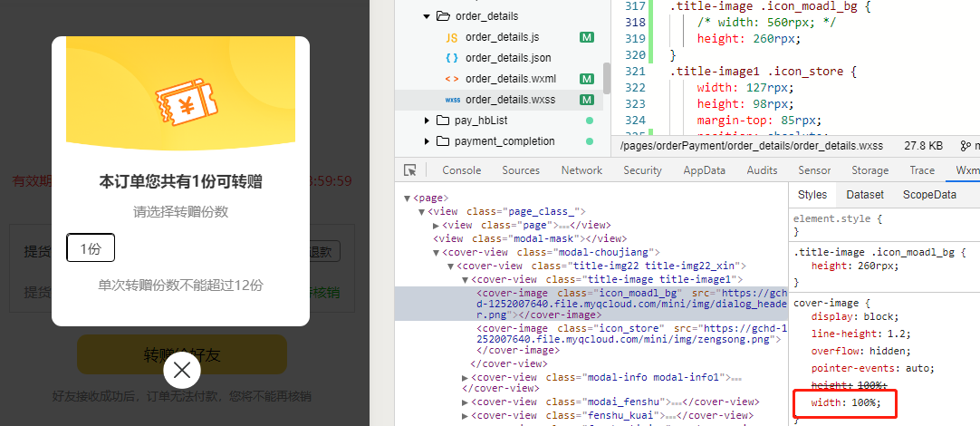Image resolution: width=980 pixels, height=426 pixels.
Task: Collapse the modal-choujiang cover-view node
Action: coord(437,252)
